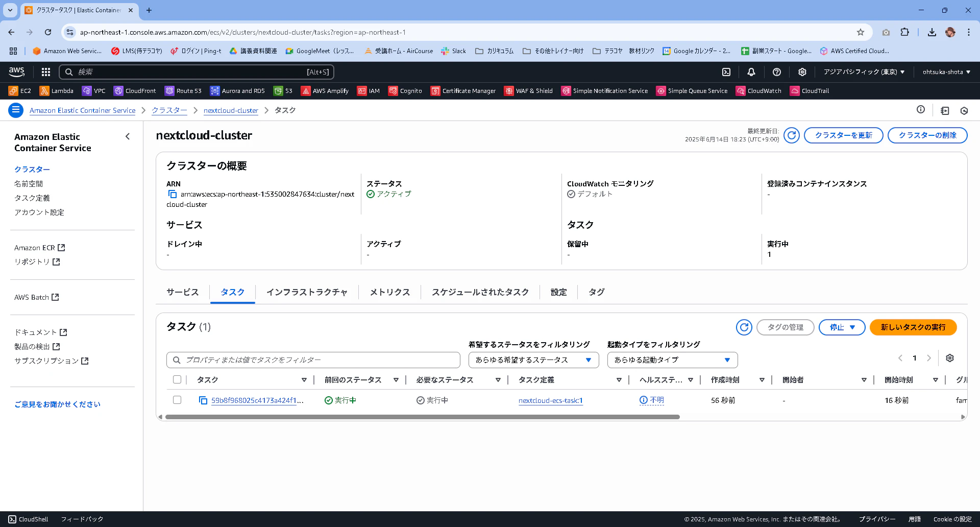The height and width of the screenshot is (527, 980).
Task: Open CloudTrail from the favorites bar
Action: tap(810, 91)
